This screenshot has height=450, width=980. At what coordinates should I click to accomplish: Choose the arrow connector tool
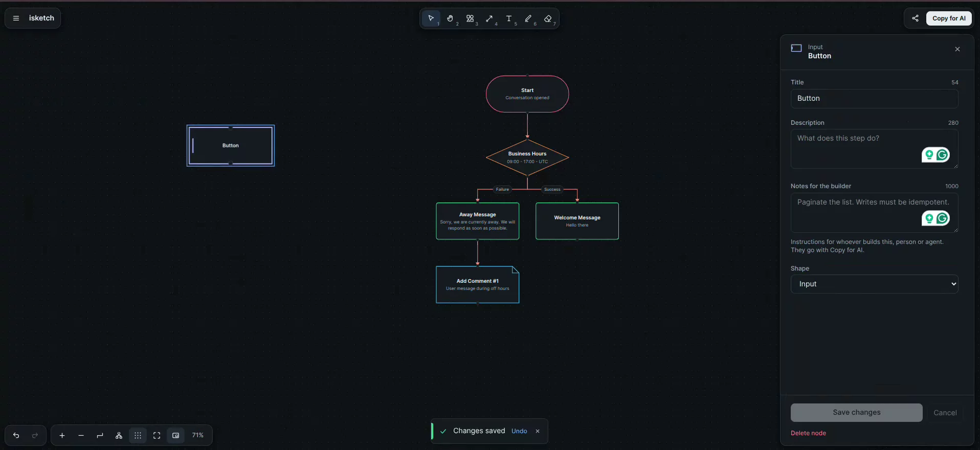[489, 19]
